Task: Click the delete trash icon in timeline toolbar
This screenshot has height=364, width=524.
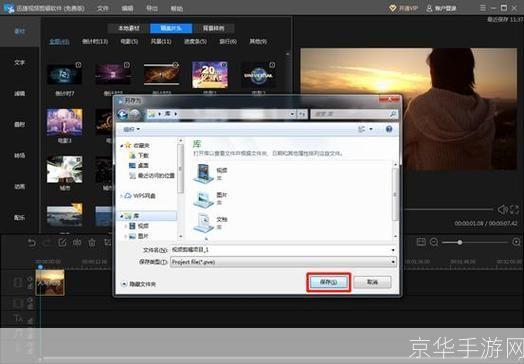Action: tap(92, 243)
